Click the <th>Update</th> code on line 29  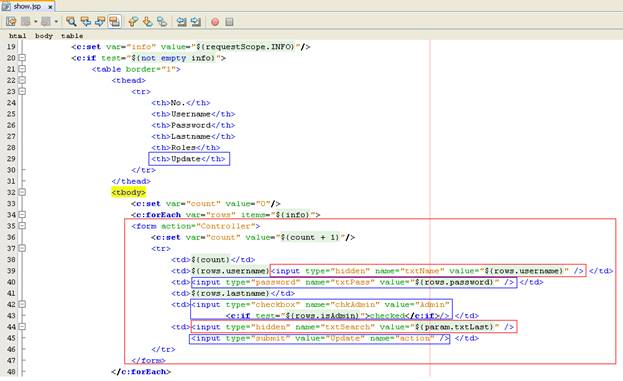pyautogui.click(x=188, y=159)
